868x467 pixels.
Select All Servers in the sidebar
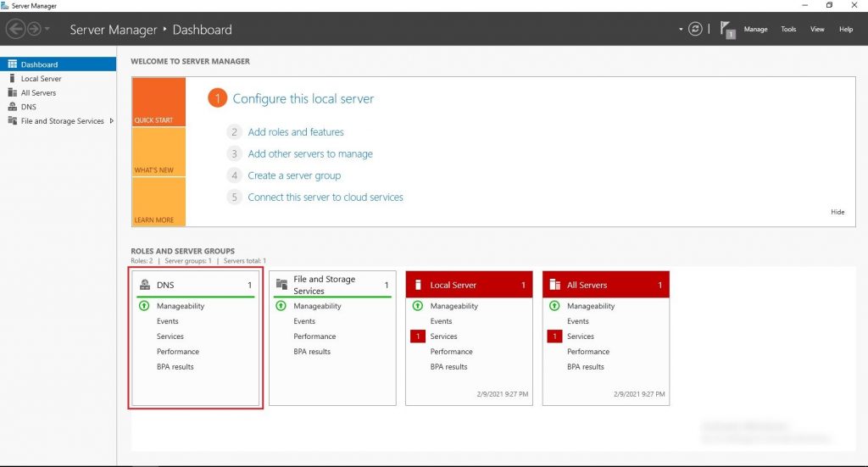[58, 92]
